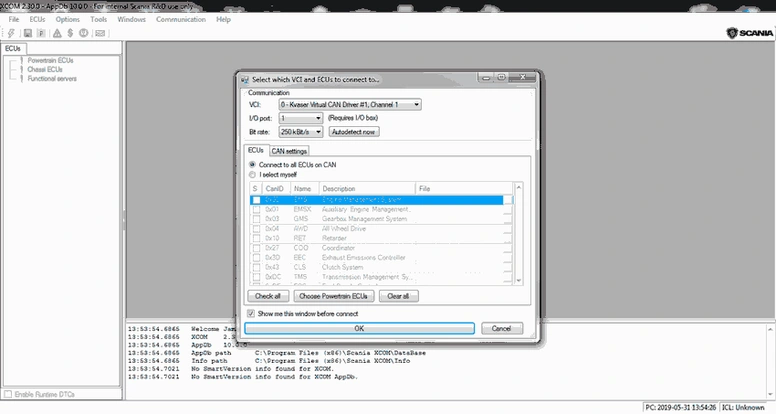Image resolution: width=776 pixels, height=414 pixels.
Task: Click the Autodetect now button
Action: click(x=353, y=132)
